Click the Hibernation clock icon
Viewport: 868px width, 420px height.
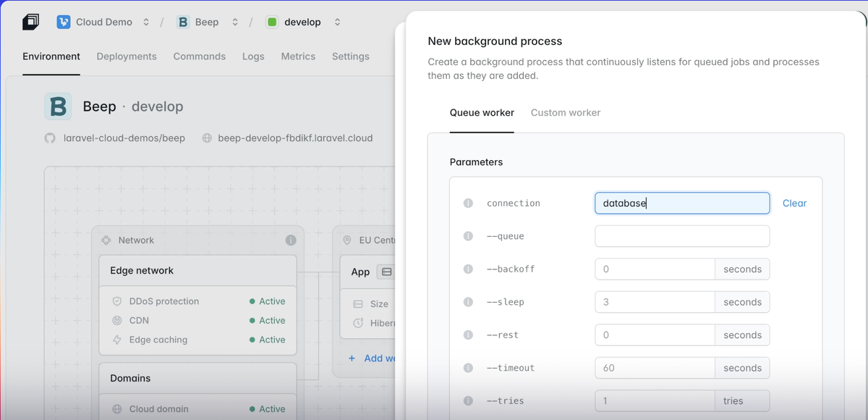(x=358, y=323)
